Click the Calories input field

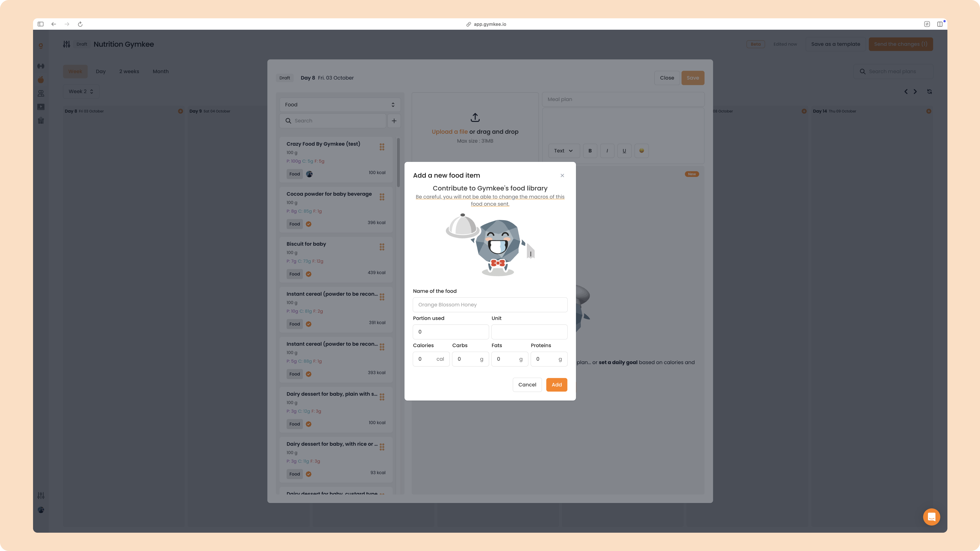pos(431,359)
